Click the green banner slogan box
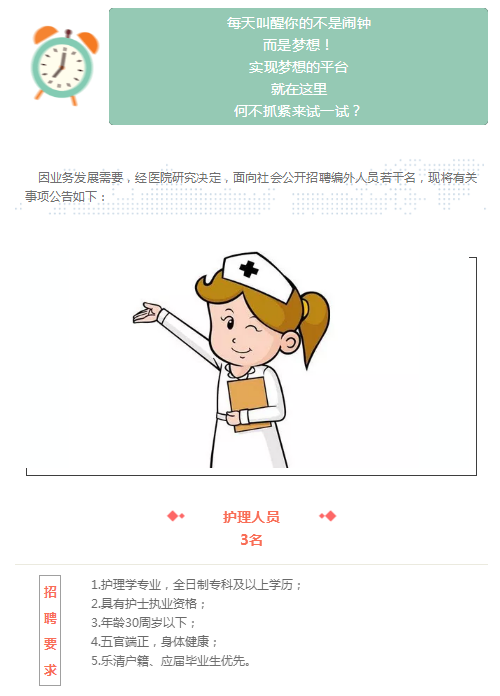Image resolution: width=500 pixels, height=696 pixels. click(298, 66)
